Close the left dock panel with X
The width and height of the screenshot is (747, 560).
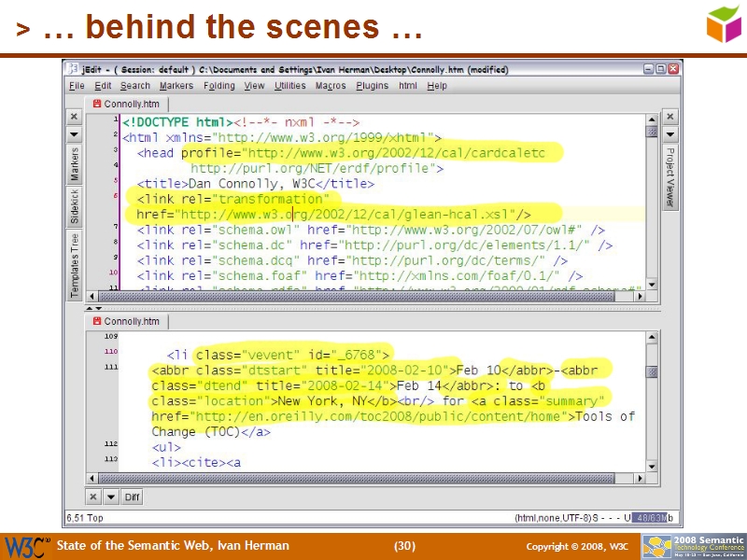(x=74, y=118)
